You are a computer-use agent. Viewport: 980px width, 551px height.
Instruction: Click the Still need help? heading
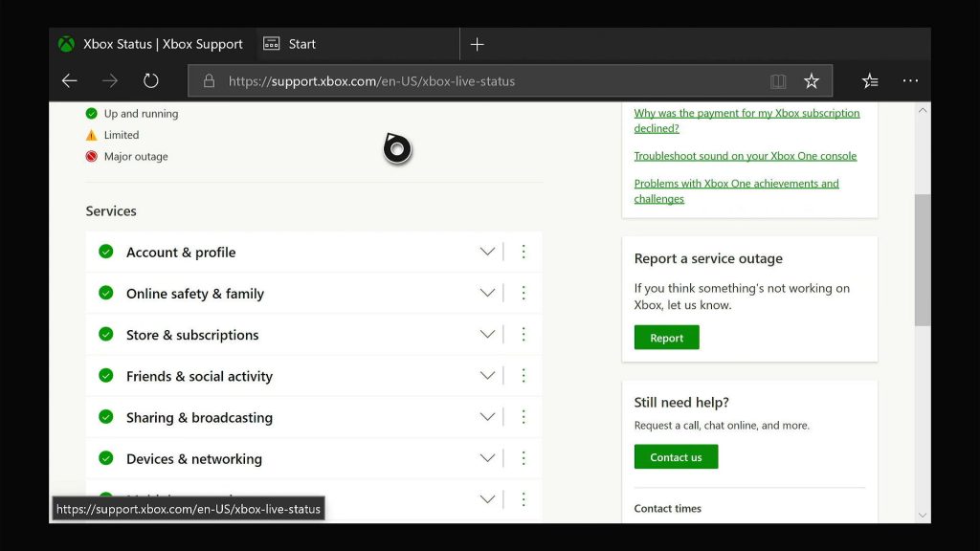681,403
